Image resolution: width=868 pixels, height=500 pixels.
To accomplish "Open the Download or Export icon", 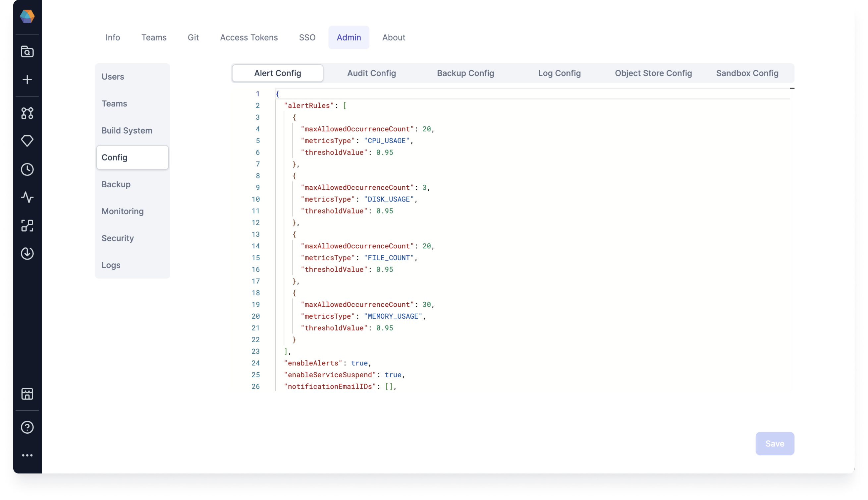I will tap(27, 253).
